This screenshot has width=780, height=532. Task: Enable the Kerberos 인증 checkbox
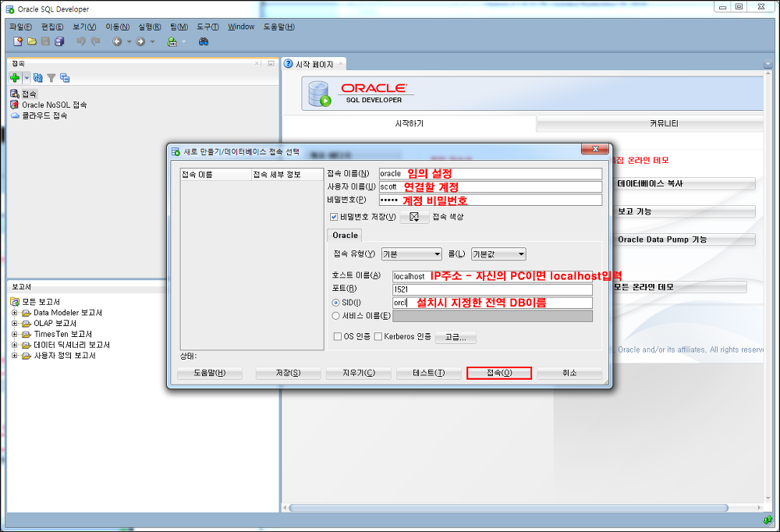pos(378,336)
